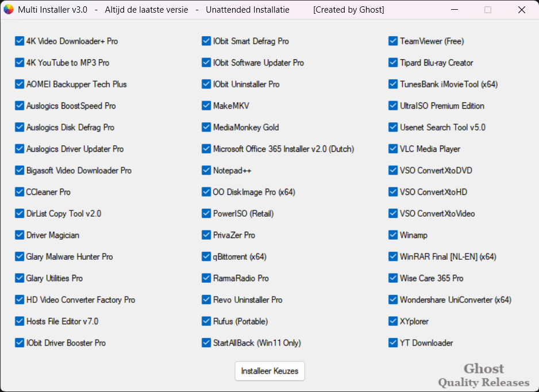Toggle Tipard Blu-ray Creator
Screen dimensions: 539x392
point(393,63)
